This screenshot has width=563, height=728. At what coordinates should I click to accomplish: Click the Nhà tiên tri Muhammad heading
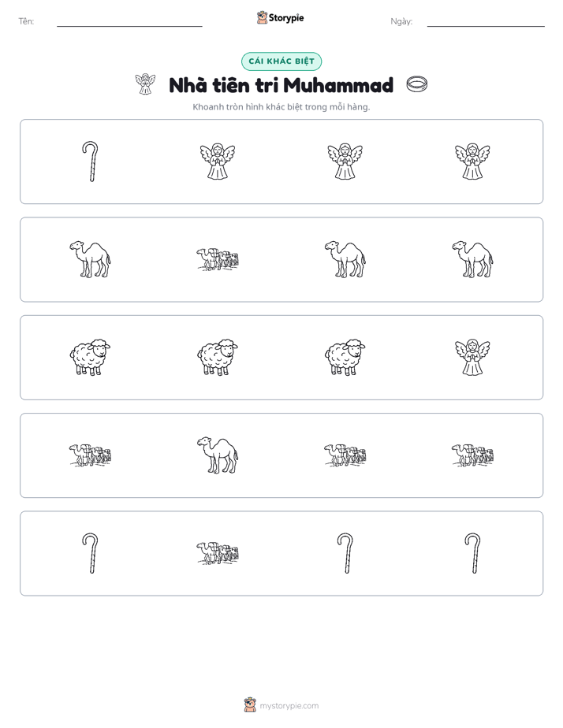(x=281, y=85)
